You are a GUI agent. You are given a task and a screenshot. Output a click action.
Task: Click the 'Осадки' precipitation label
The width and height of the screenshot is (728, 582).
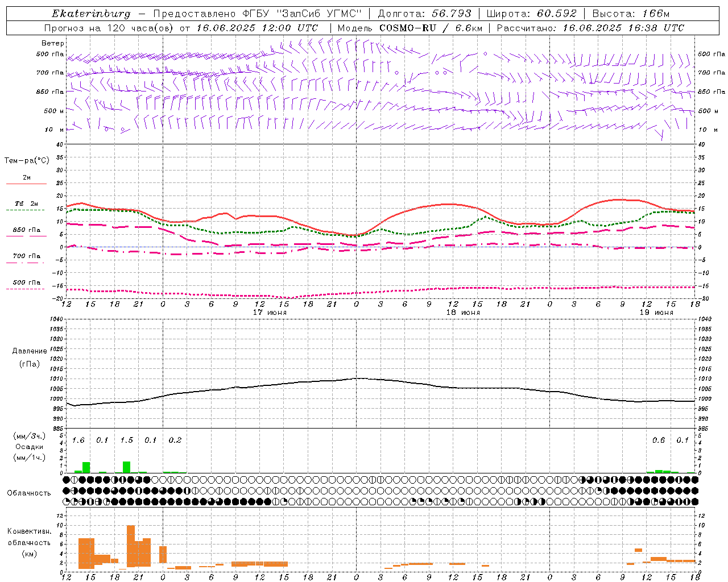coord(29,447)
